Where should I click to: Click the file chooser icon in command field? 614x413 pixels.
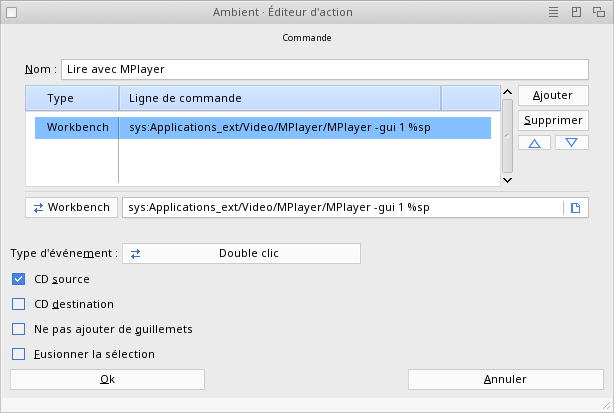tap(575, 208)
